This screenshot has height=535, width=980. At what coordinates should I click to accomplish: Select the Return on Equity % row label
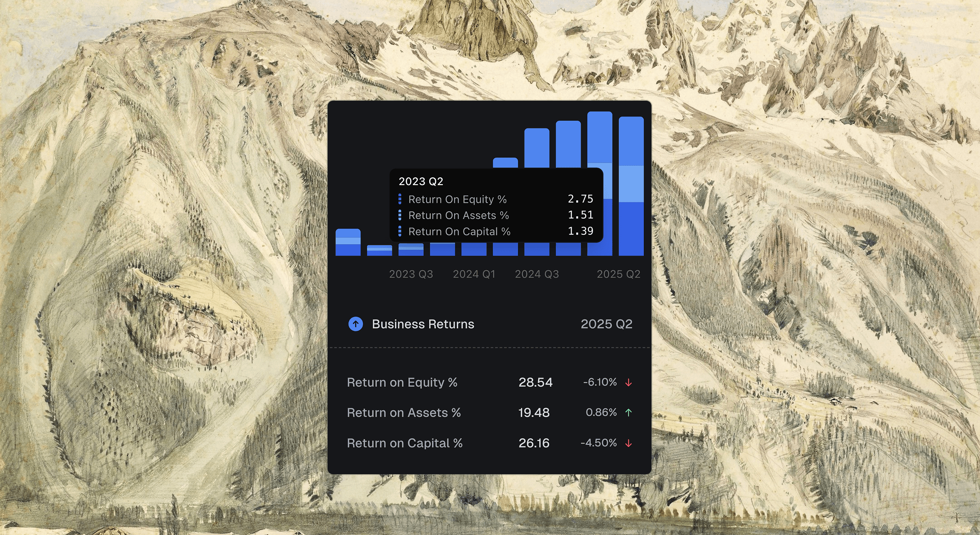pos(402,383)
